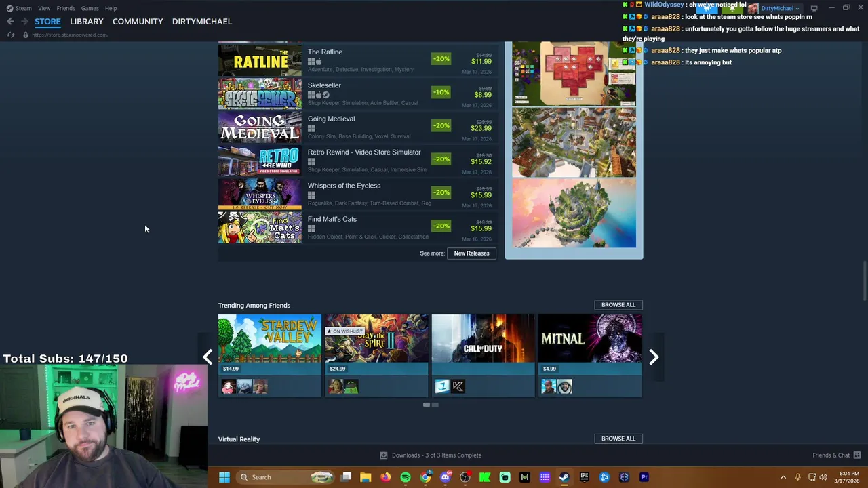The image size is (868, 488).
Task: Select first carousel page dot
Action: 427,405
